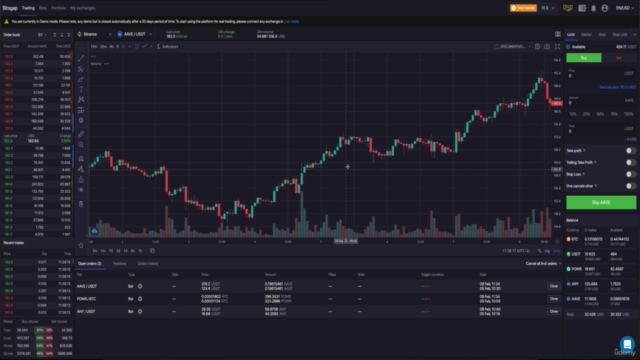640x360 pixels.
Task: Switch to the Stop Limit order tab
Action: (x=619, y=35)
